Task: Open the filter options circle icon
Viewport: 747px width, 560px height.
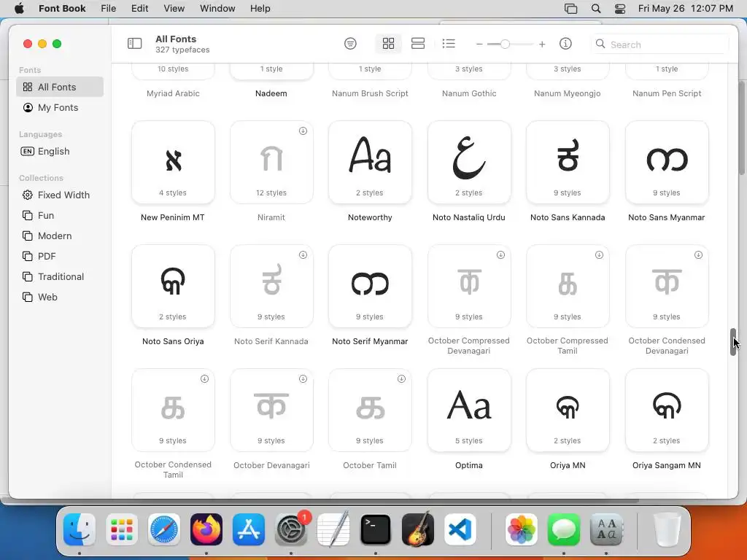Action: coord(350,44)
